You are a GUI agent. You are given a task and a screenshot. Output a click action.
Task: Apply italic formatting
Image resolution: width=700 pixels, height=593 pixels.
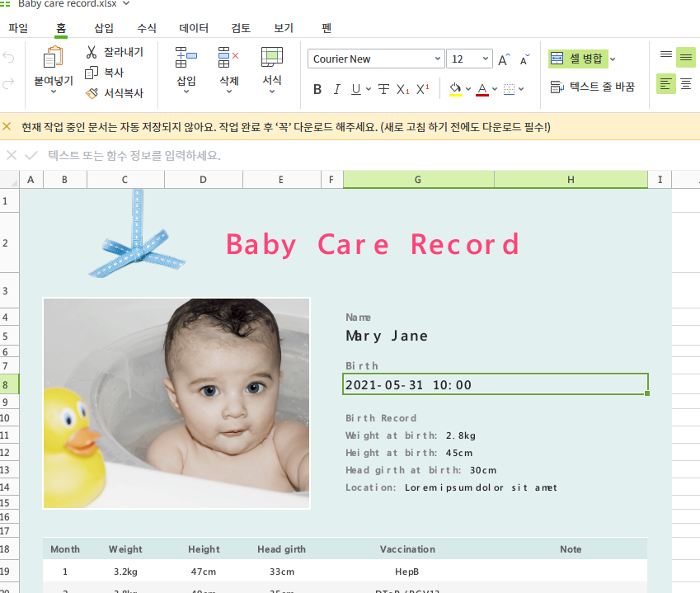click(336, 88)
